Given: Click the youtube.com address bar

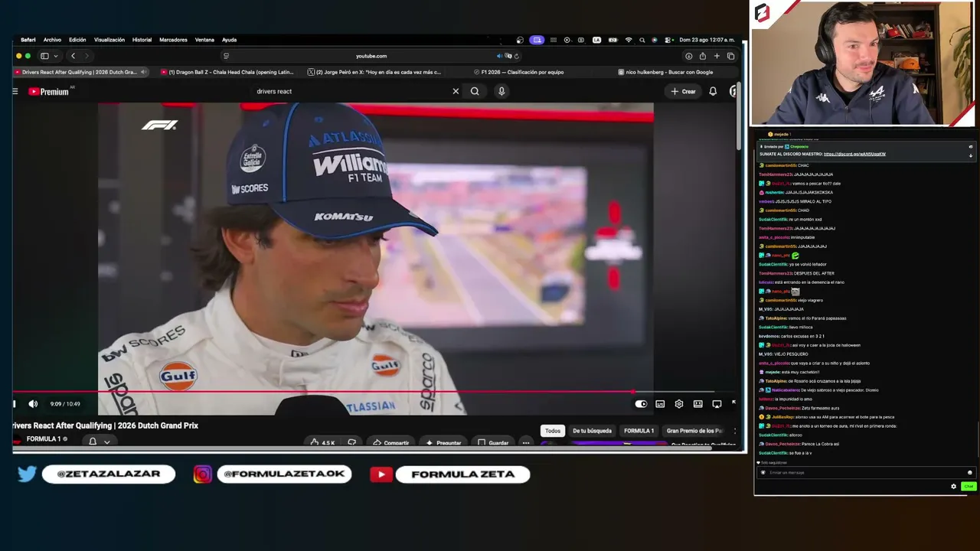Looking at the screenshot, I should (371, 56).
